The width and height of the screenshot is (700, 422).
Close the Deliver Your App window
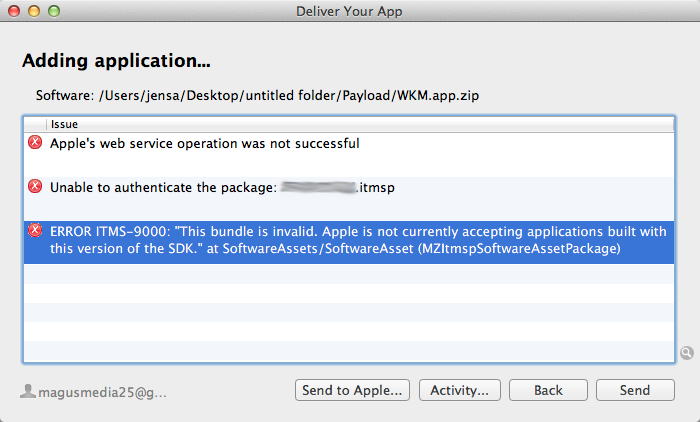(x=14, y=11)
